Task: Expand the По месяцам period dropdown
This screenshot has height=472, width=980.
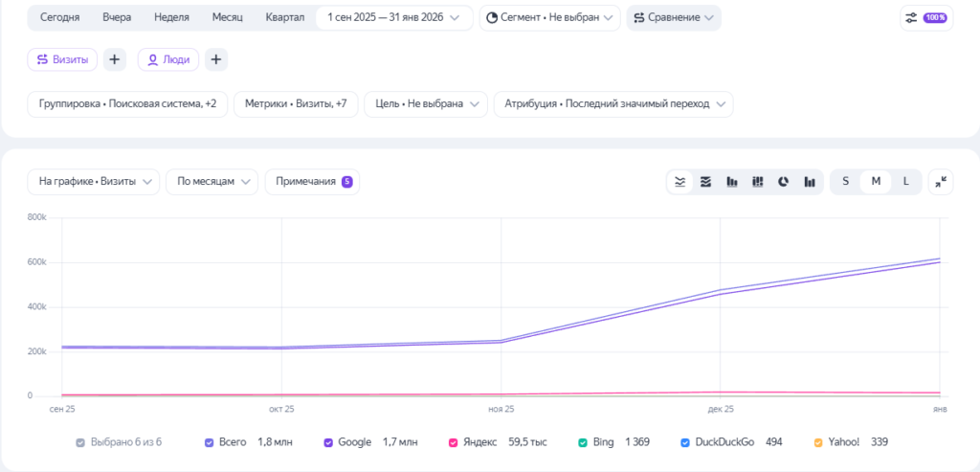Action: (x=212, y=182)
